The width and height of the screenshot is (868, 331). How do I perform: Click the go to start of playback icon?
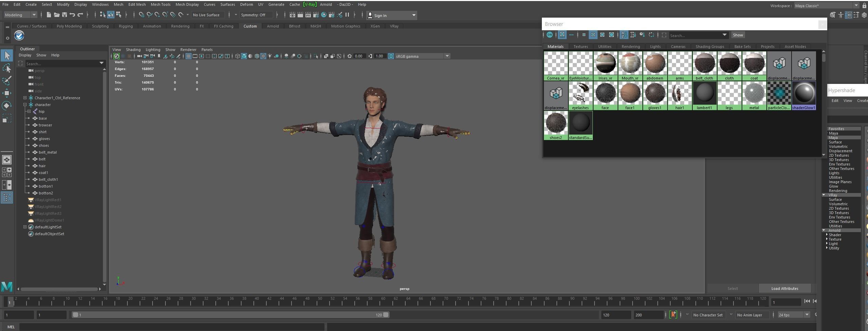(807, 301)
